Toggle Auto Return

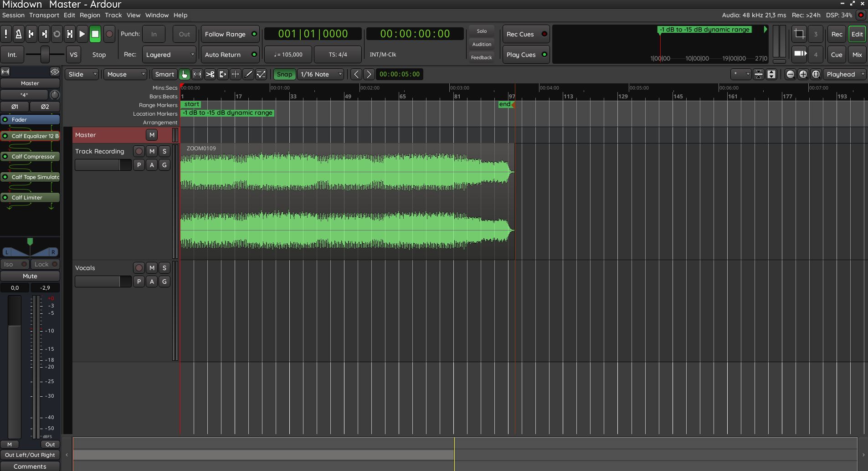click(230, 55)
